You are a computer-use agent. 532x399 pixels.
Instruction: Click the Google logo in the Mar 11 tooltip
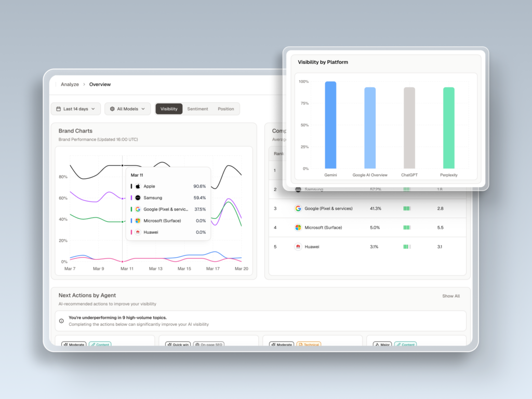pyautogui.click(x=138, y=209)
